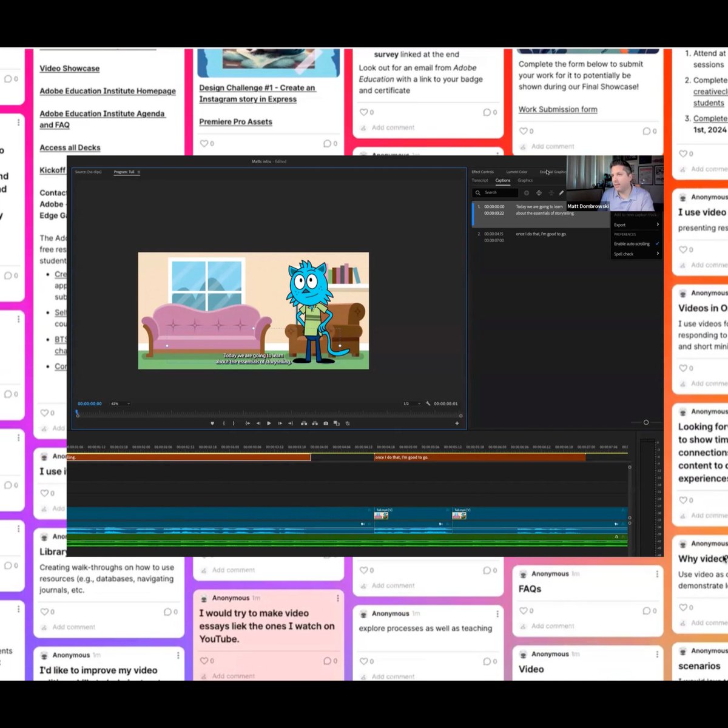Open the button editor plus icon
Viewport: 728px width, 728px height.
pyautogui.click(x=457, y=423)
